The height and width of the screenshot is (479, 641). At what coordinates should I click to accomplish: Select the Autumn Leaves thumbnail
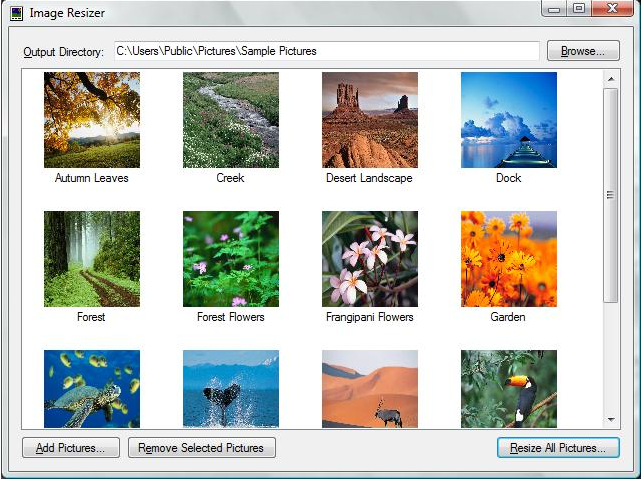coord(92,120)
